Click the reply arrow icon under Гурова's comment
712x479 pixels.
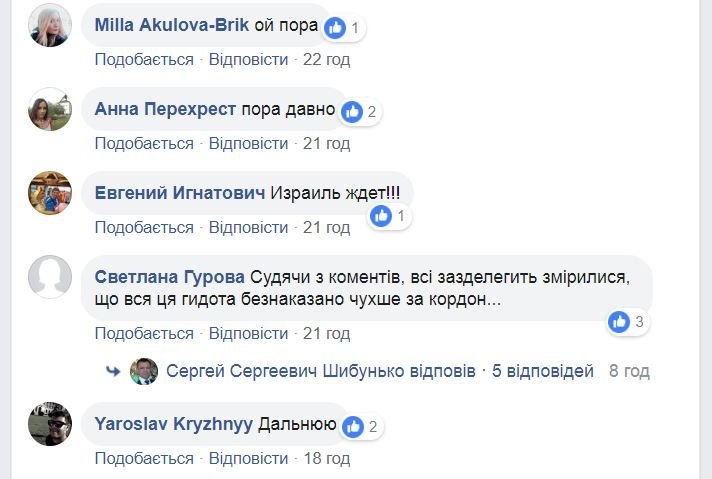pyautogui.click(x=113, y=371)
